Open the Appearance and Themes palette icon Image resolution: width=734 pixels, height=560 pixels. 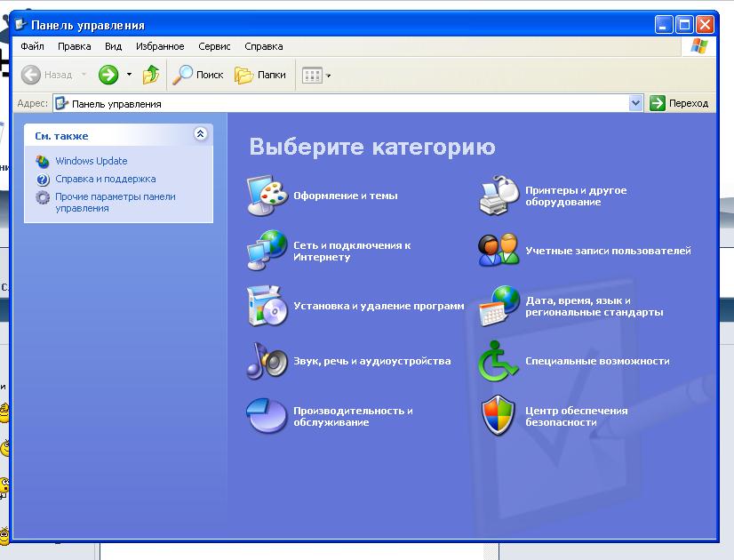point(267,196)
